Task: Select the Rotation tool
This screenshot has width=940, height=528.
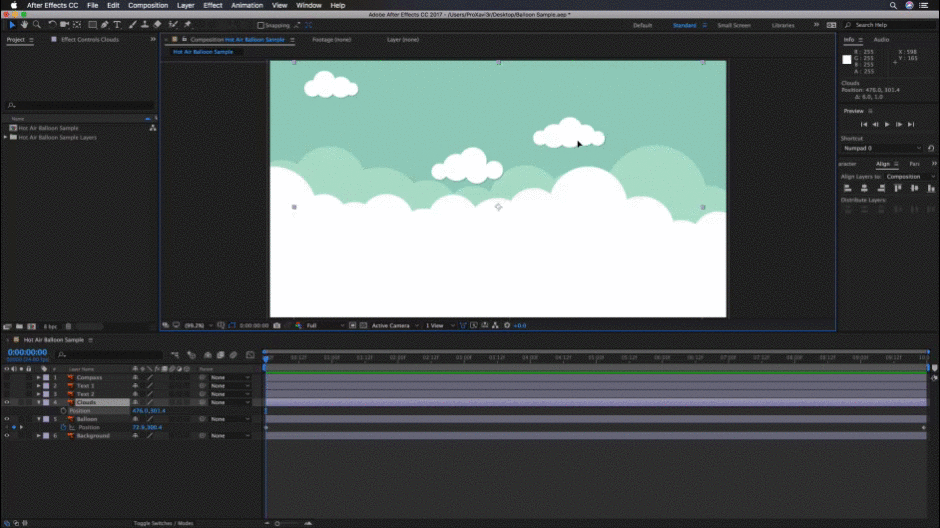Action: tap(52, 25)
